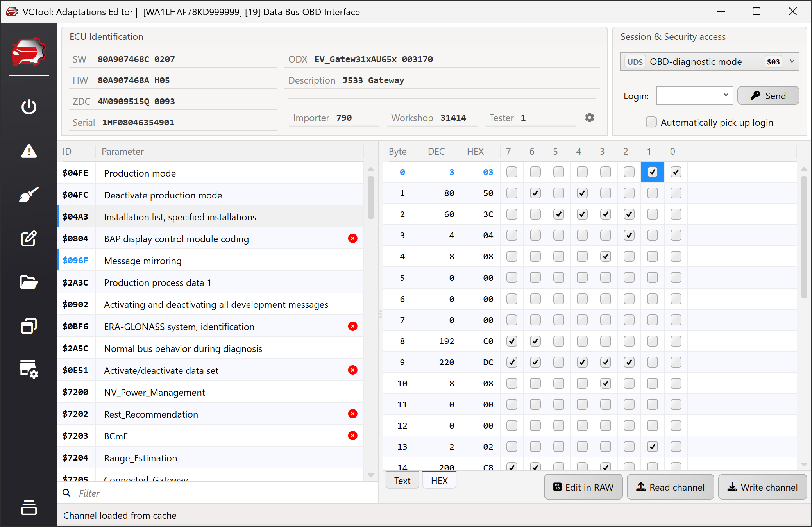Open the warning triangle fault icon

tap(29, 151)
